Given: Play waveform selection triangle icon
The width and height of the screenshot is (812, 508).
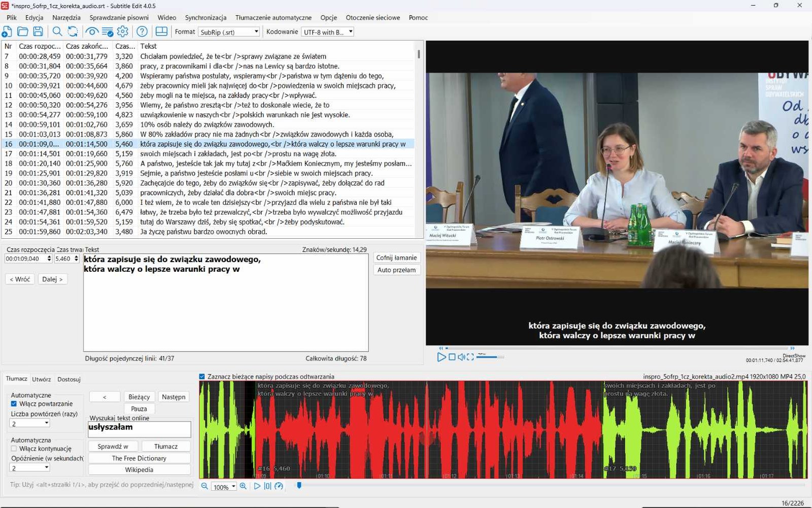Looking at the screenshot, I should [x=257, y=486].
